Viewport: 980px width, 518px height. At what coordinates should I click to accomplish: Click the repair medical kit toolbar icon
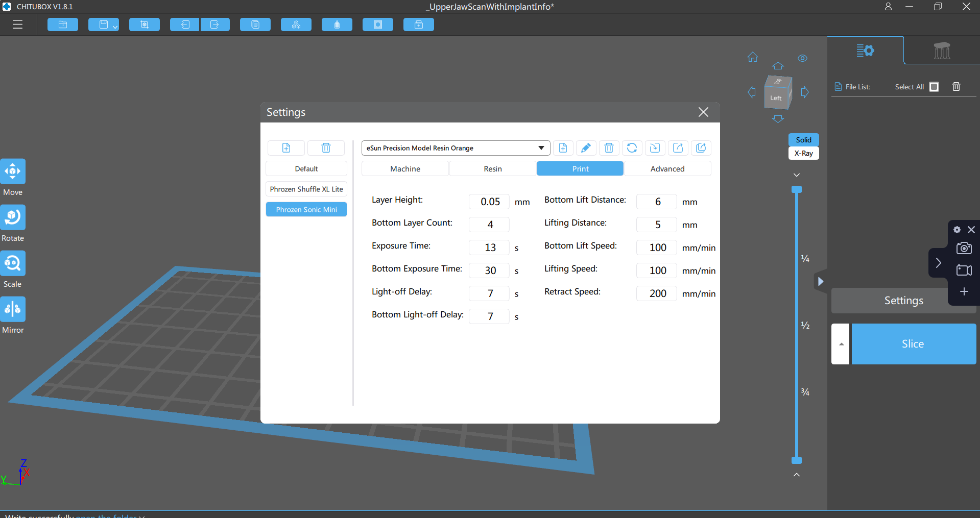click(x=419, y=24)
